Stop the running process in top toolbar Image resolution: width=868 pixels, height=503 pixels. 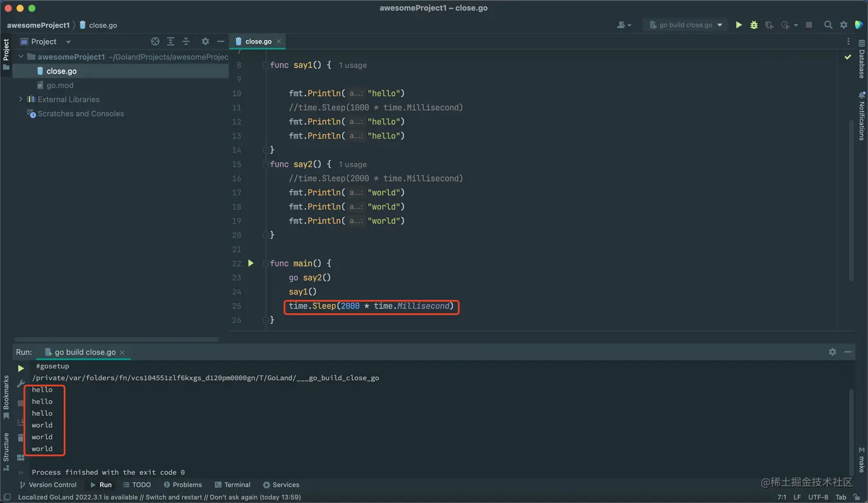[x=809, y=25]
